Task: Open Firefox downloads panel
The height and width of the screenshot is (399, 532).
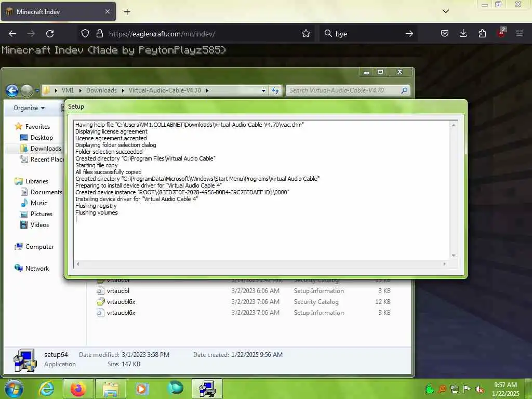Action: [x=463, y=34]
